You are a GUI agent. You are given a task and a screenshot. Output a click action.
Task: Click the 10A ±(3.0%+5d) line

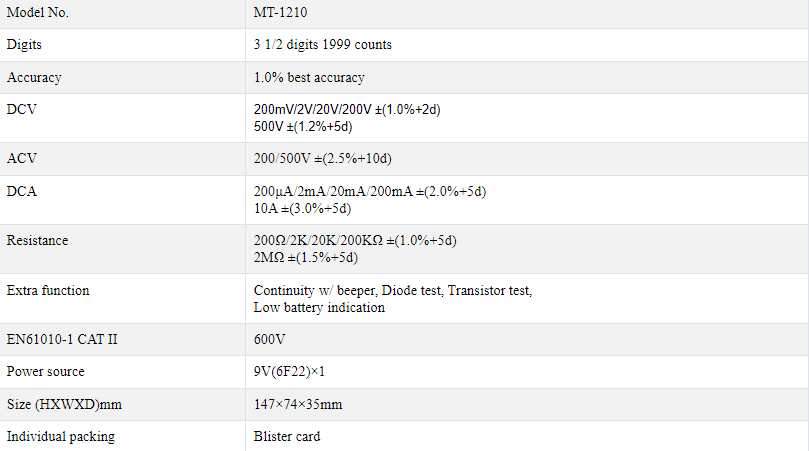302,208
